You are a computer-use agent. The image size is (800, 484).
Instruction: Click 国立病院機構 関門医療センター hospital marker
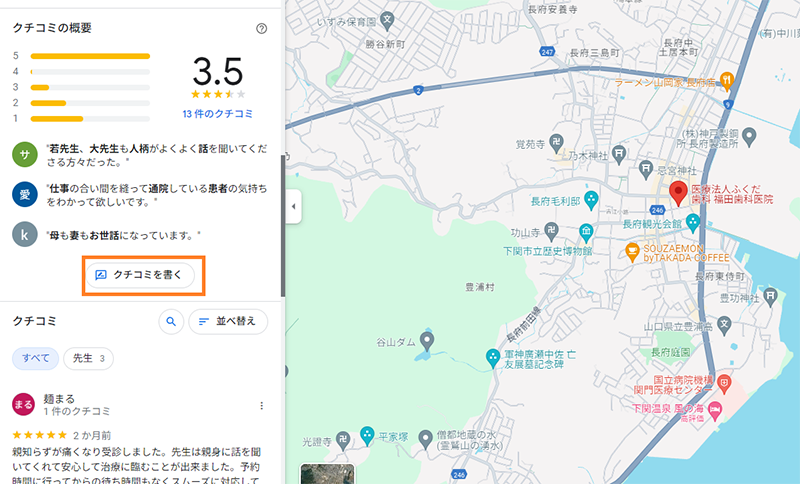(723, 383)
